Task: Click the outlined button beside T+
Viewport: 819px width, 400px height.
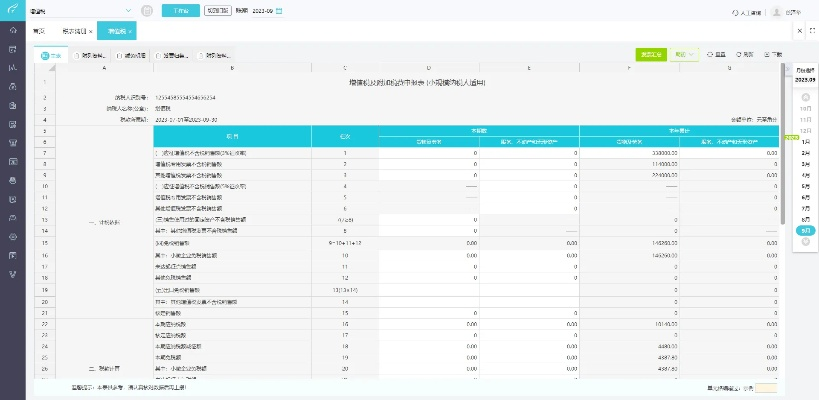Action: [x=217, y=10]
